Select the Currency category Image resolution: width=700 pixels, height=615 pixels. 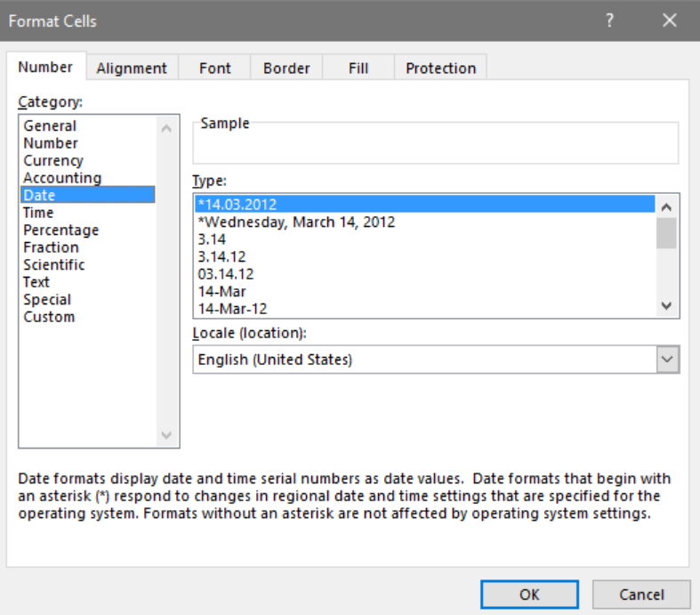point(53,160)
